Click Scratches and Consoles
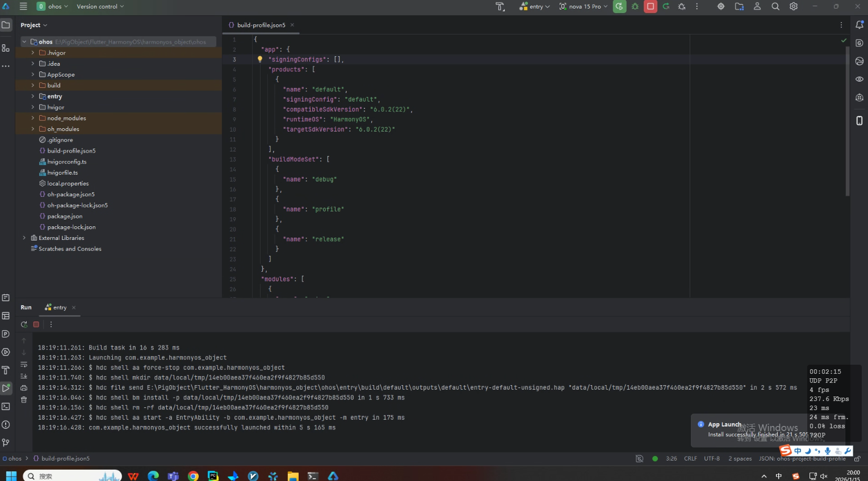This screenshot has height=481, width=868. pos(70,248)
